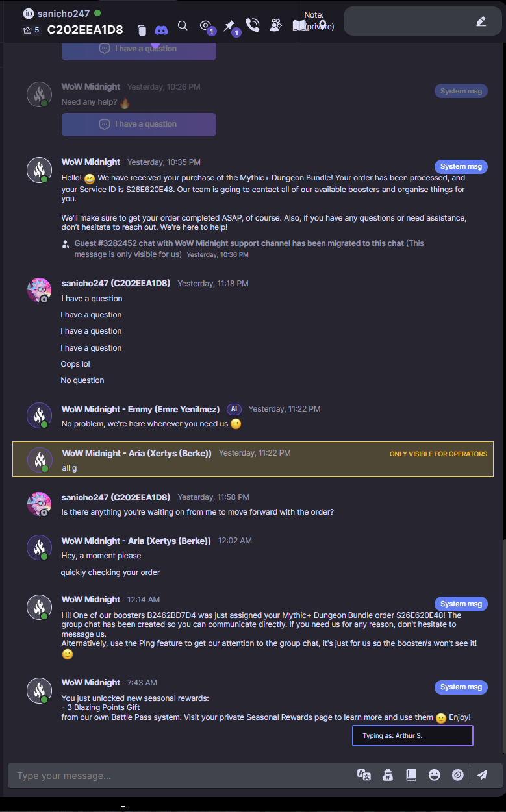Open canned responses book icon

click(x=411, y=775)
